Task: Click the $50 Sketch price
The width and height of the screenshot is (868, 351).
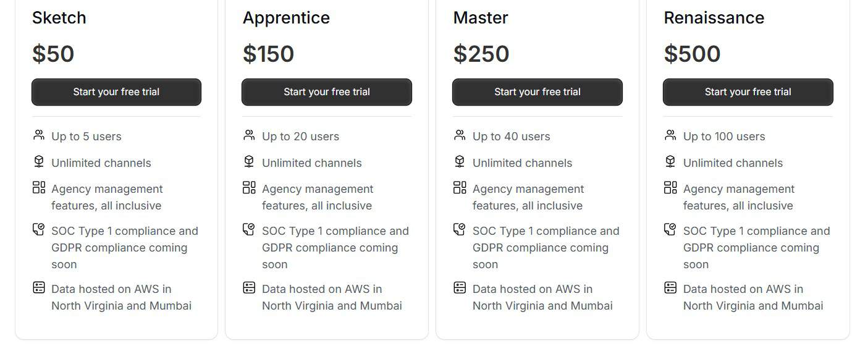Action: (x=53, y=54)
